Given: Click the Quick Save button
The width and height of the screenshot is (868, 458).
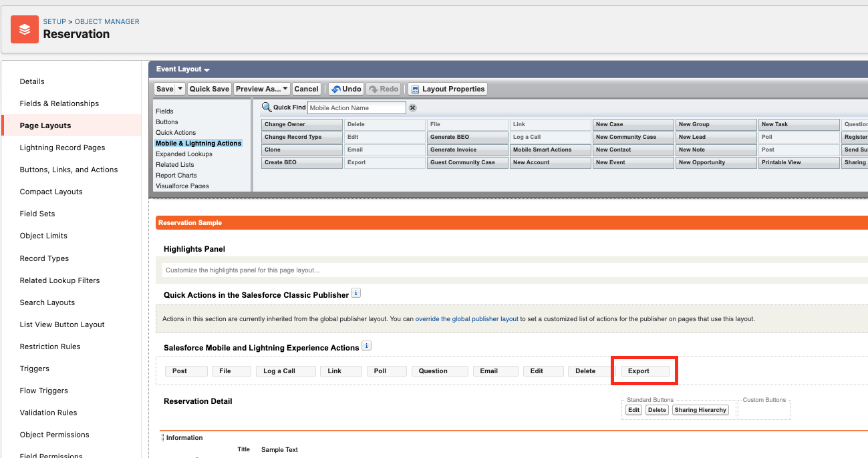Looking at the screenshot, I should pyautogui.click(x=209, y=88).
